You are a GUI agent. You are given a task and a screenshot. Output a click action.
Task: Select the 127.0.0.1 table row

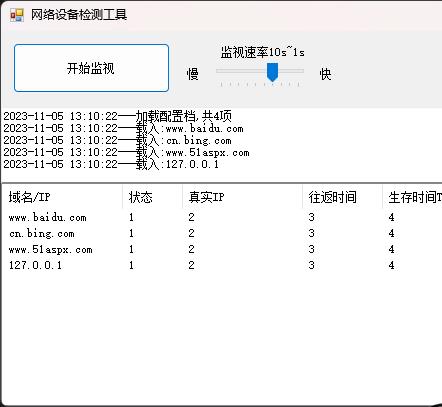pos(222,265)
